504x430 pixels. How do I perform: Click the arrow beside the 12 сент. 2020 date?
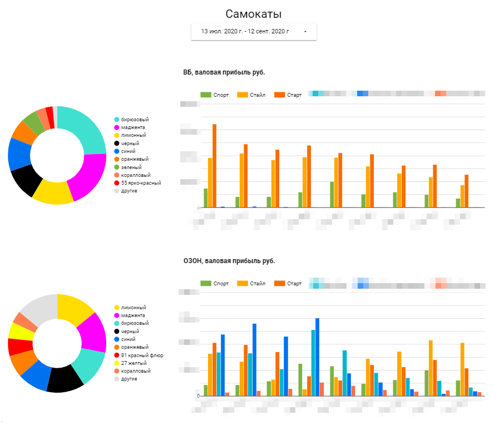(x=305, y=32)
